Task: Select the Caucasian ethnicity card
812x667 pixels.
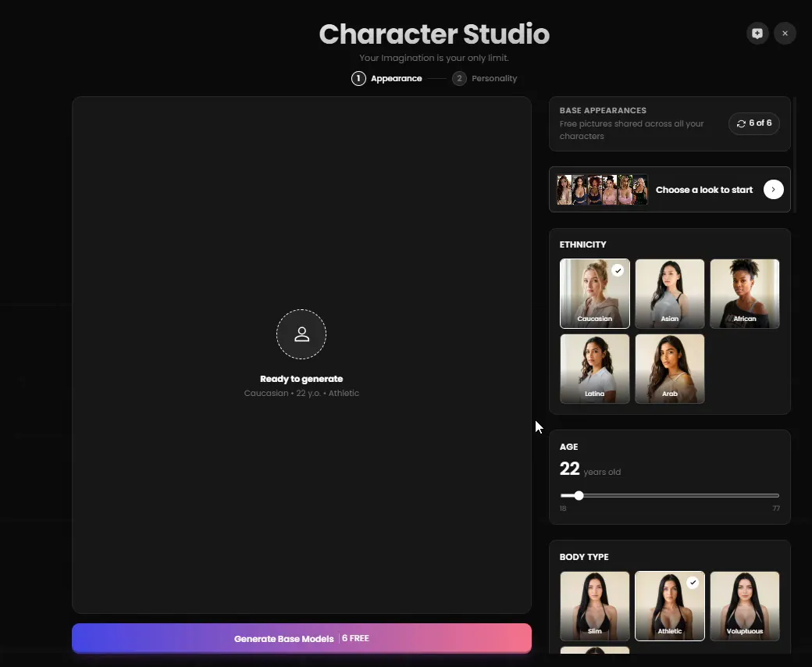Action: pos(594,294)
